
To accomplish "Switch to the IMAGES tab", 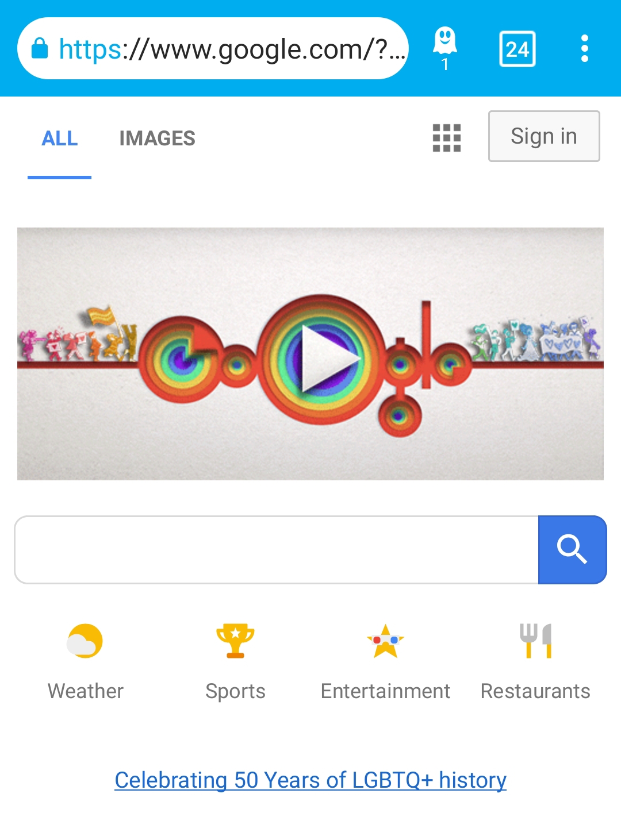I will 157,138.
